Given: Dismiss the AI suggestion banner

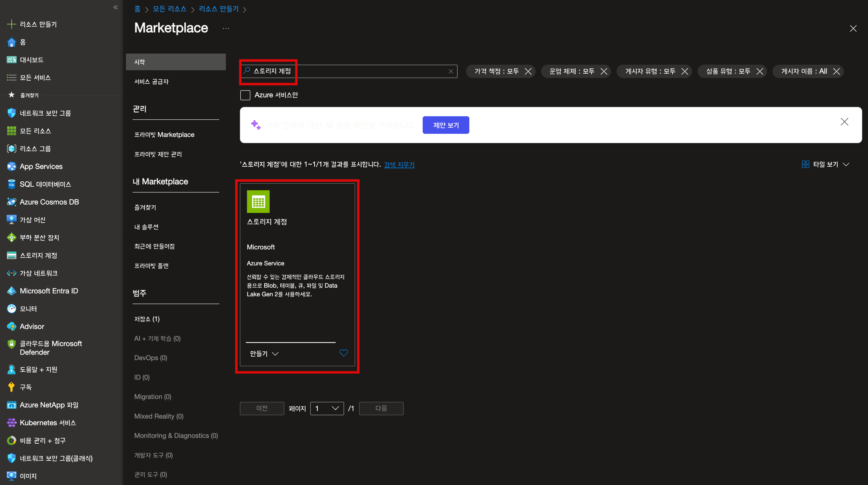Looking at the screenshot, I should tap(844, 122).
